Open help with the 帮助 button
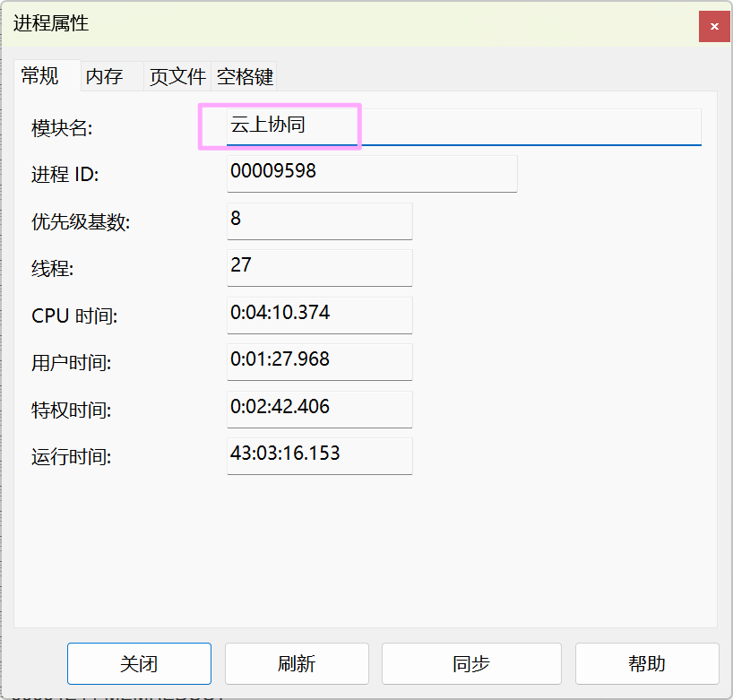The image size is (733, 700). (x=647, y=664)
